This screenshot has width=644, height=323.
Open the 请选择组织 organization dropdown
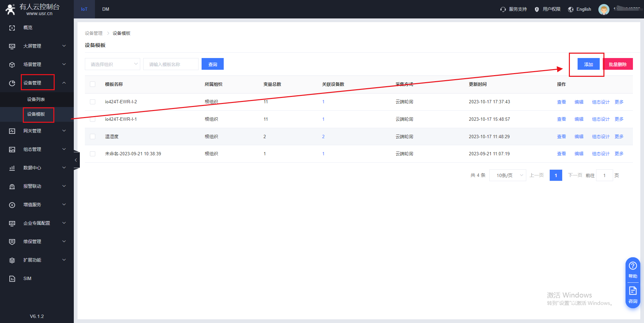click(x=112, y=64)
